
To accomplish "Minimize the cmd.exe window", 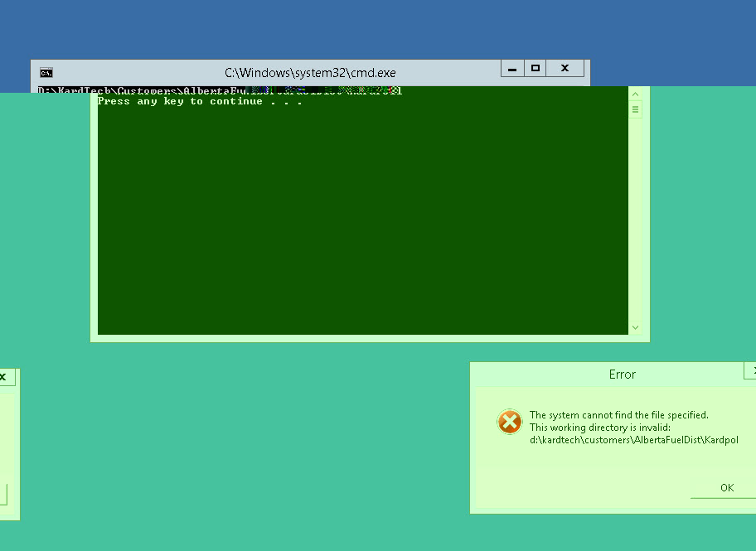I will tap(512, 69).
